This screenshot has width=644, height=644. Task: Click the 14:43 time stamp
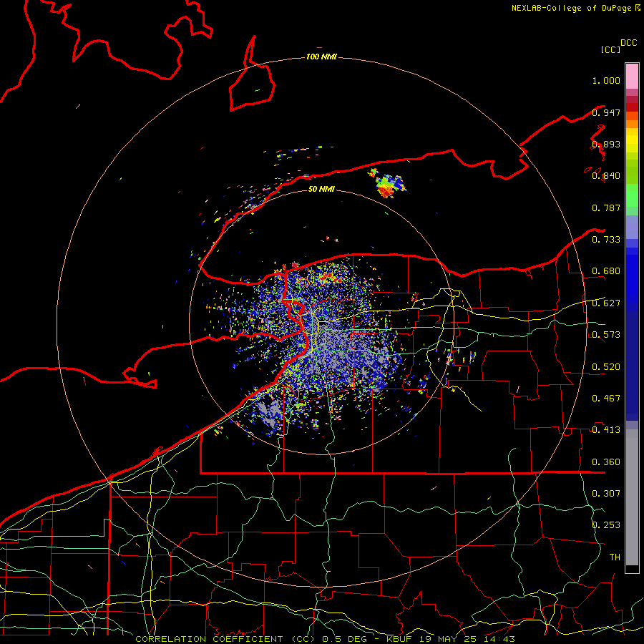[499, 639]
